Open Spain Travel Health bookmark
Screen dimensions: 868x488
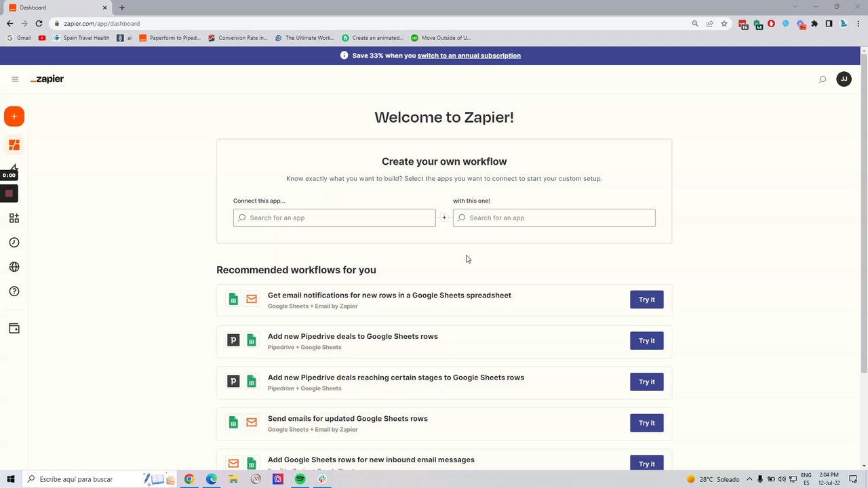coord(81,38)
